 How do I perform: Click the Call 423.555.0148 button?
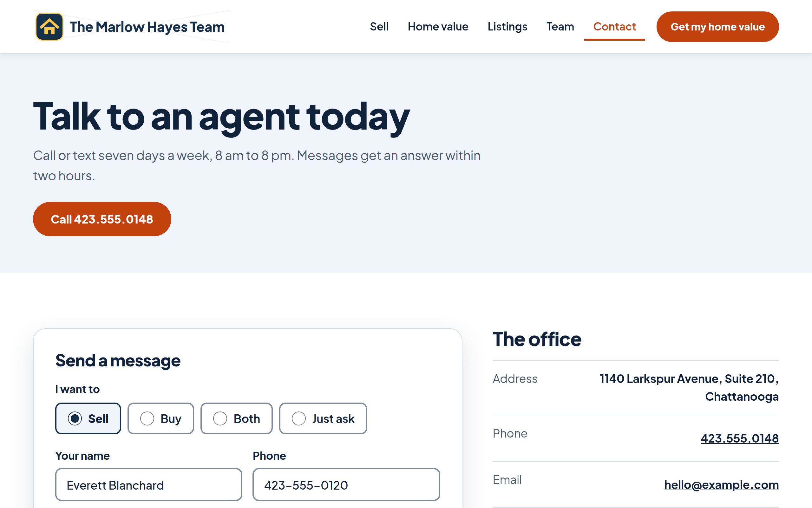102,219
